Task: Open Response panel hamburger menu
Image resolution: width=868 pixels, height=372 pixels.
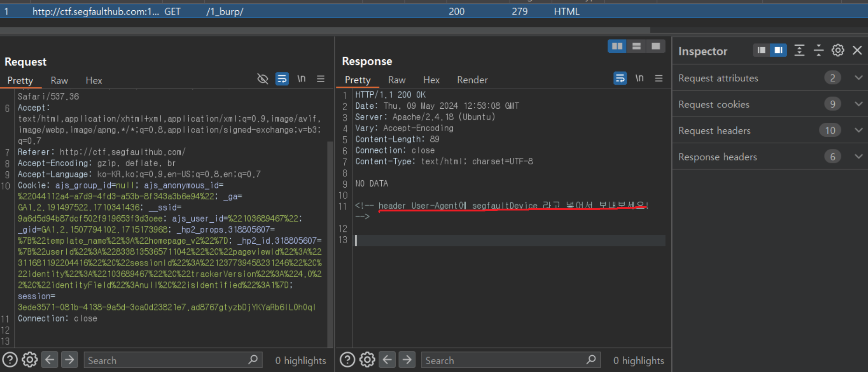Action: pyautogui.click(x=659, y=78)
